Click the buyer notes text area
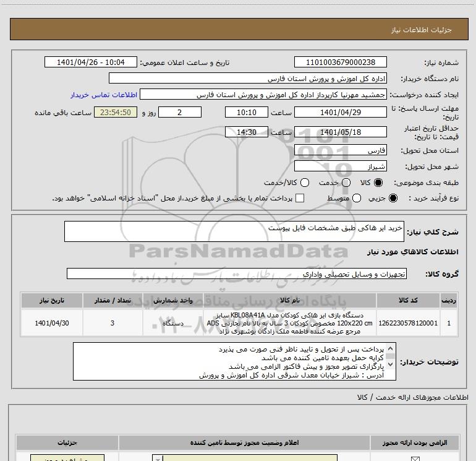 coord(234,361)
